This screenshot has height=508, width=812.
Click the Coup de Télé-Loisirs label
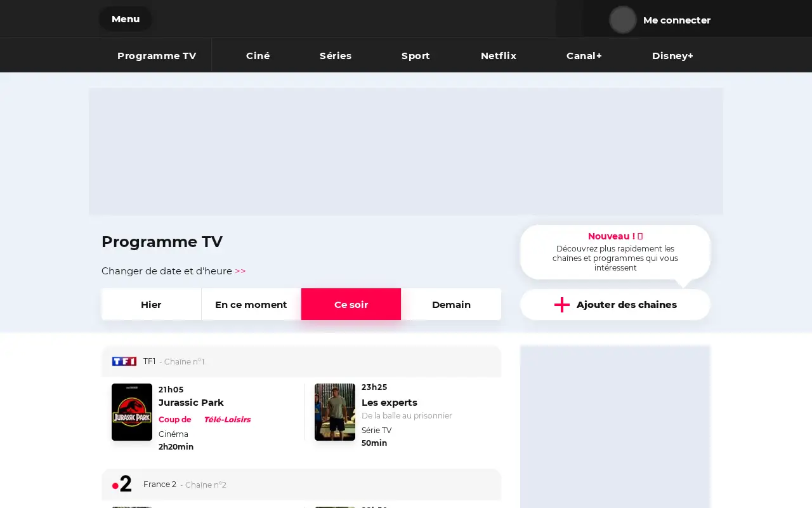point(204,420)
